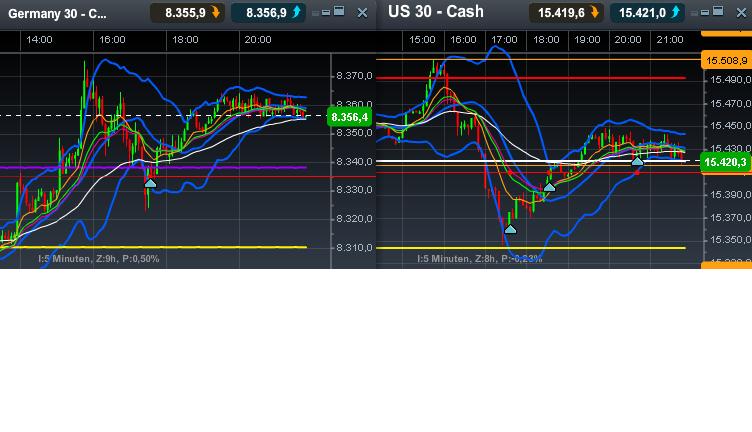Screen dimensions: 752x432
Task: Select the green 8.356,4 current price label
Action: (x=350, y=117)
